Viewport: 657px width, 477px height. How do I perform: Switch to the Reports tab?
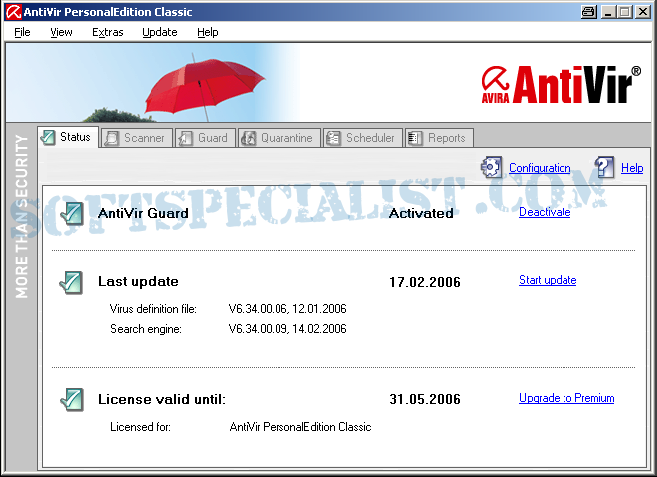439,138
